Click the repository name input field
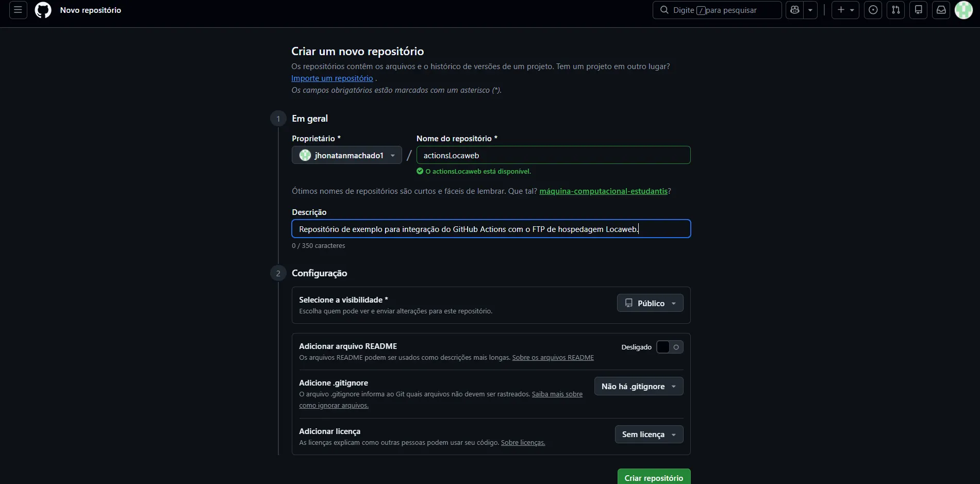This screenshot has height=484, width=980. [x=553, y=155]
